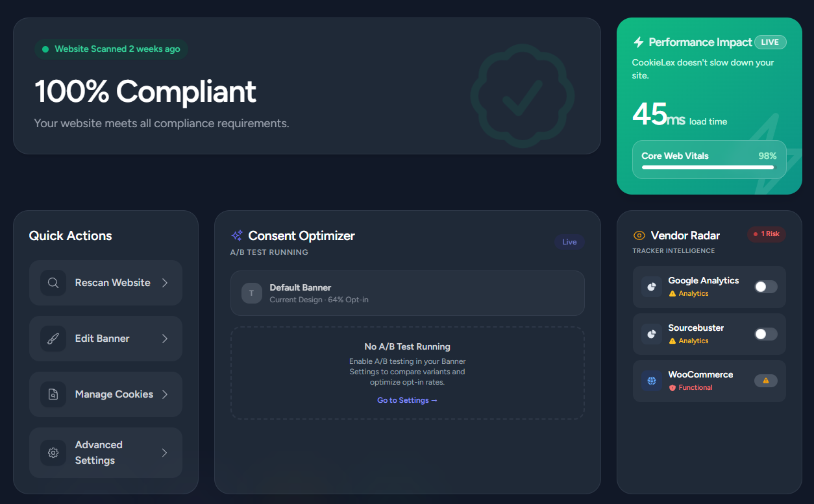
Task: Open the gear icon for Advanced Settings
Action: coord(53,453)
